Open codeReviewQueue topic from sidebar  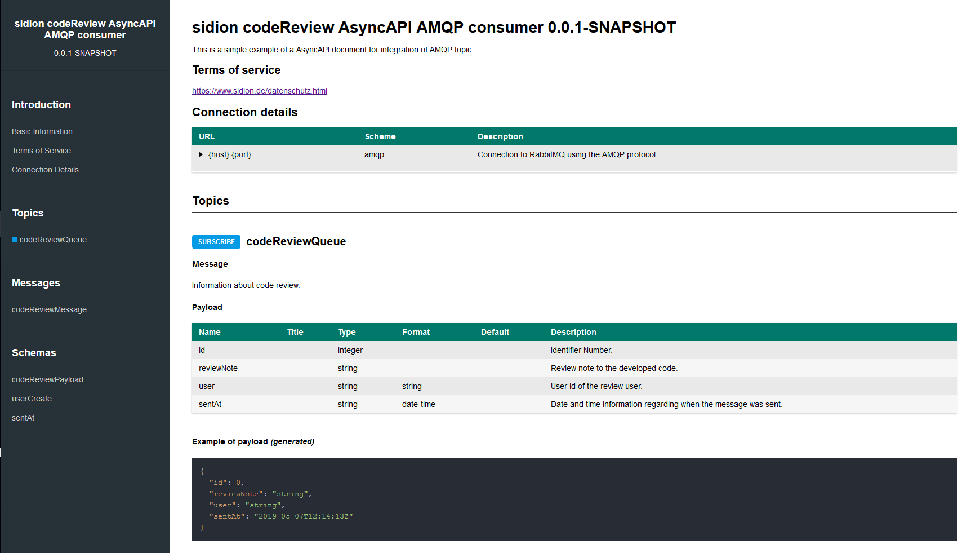click(x=53, y=240)
